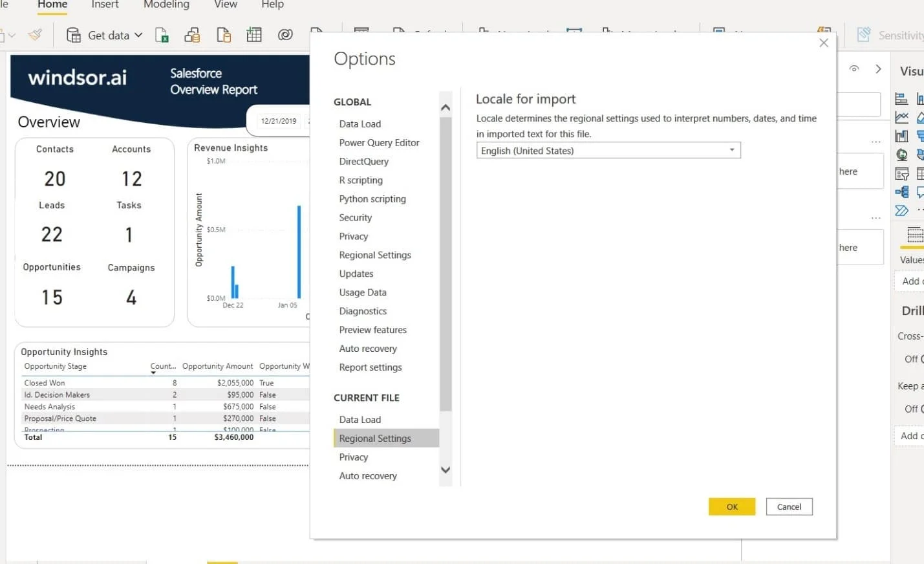The width and height of the screenshot is (924, 564).
Task: Click the options list scrollbar thumb
Action: [446, 263]
